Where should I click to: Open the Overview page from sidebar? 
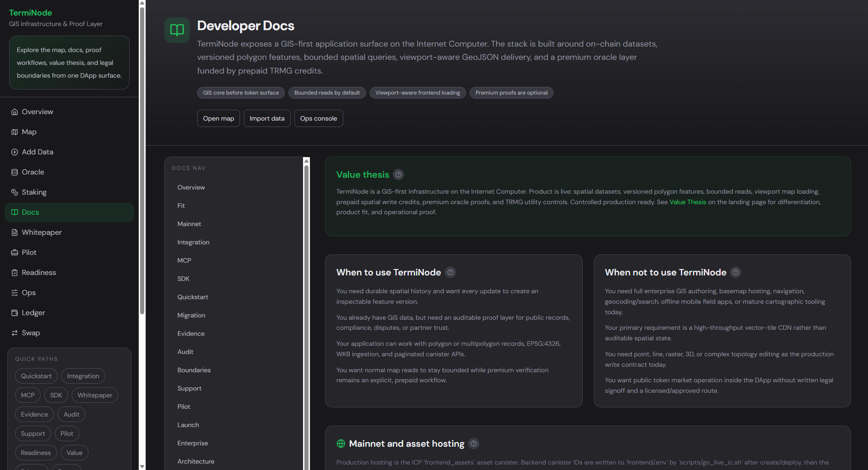pyautogui.click(x=69, y=112)
